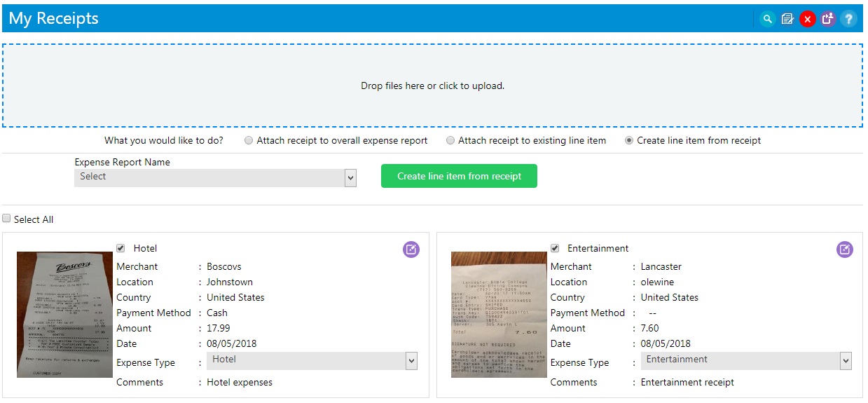Tick the Select All checkbox
Viewport: 868px width, 403px height.
click(6, 219)
